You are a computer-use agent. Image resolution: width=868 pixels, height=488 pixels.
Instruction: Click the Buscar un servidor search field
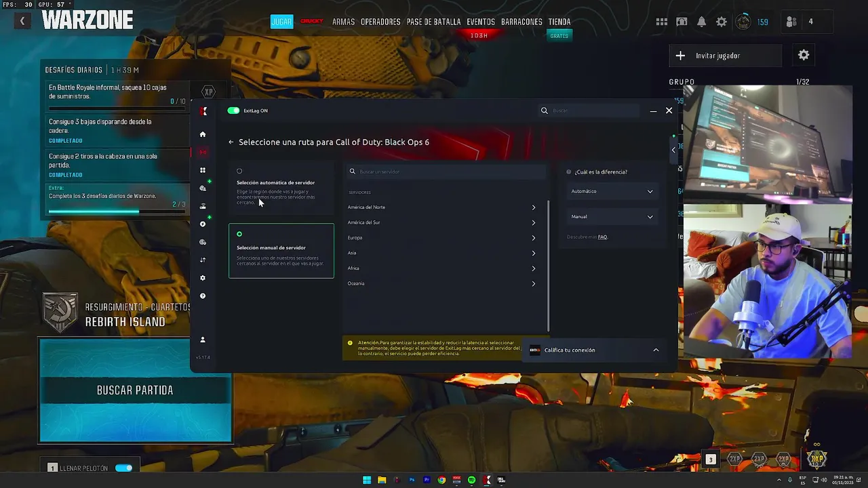coord(446,171)
